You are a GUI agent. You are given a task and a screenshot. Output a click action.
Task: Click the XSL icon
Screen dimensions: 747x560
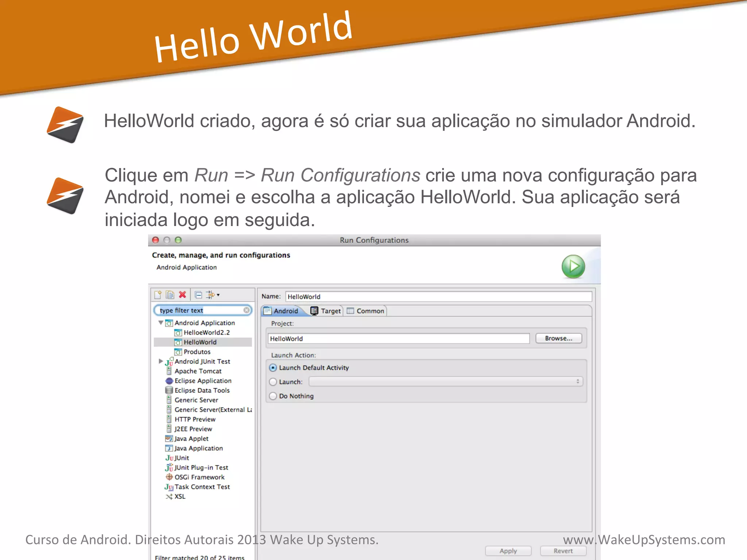point(169,497)
